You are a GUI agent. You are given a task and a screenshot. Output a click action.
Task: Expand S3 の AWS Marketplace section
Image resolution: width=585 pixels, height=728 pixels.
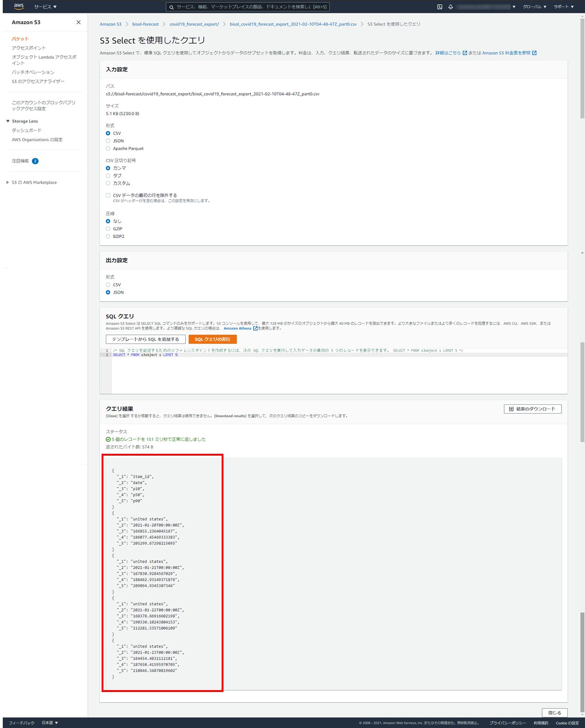(8, 182)
